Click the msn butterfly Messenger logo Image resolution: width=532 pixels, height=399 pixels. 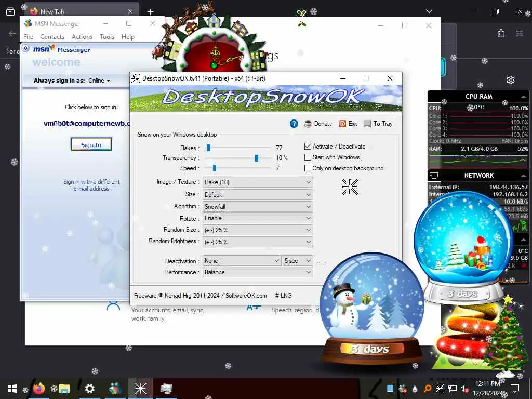(61, 49)
